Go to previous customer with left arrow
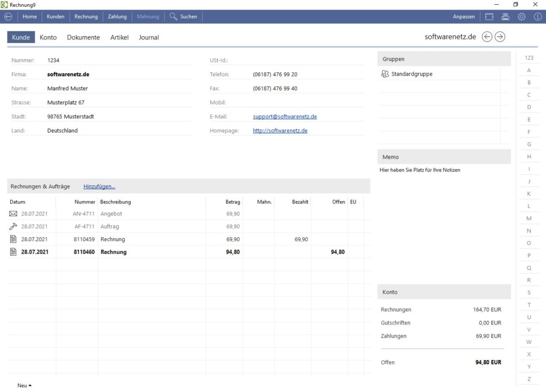Screen dimensions: 546x392 (x=487, y=37)
